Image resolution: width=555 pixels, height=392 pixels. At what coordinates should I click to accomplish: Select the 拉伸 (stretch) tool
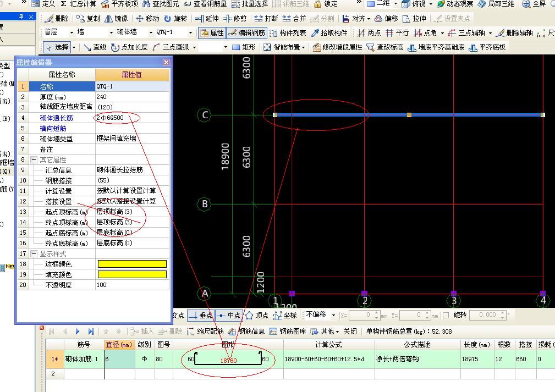point(415,18)
